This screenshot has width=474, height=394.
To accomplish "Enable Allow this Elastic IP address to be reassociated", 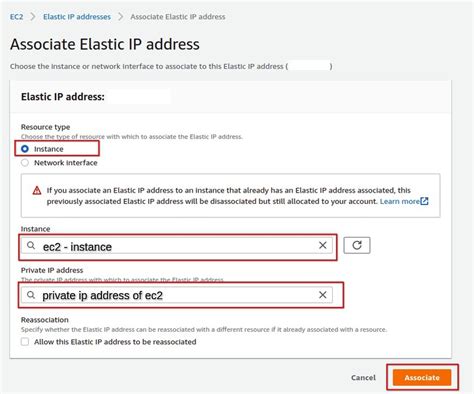I will point(25,342).
